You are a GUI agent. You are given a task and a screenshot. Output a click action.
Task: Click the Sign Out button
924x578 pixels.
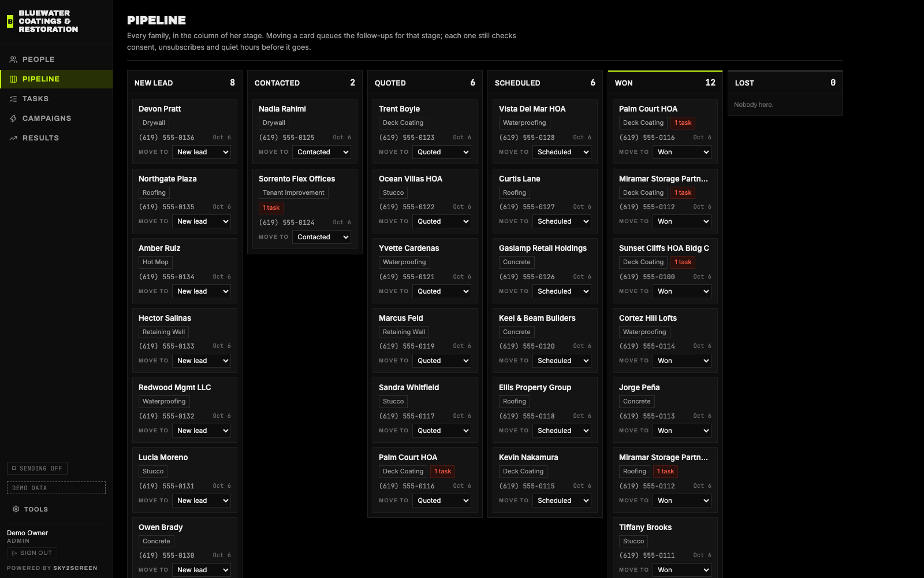[x=32, y=553]
